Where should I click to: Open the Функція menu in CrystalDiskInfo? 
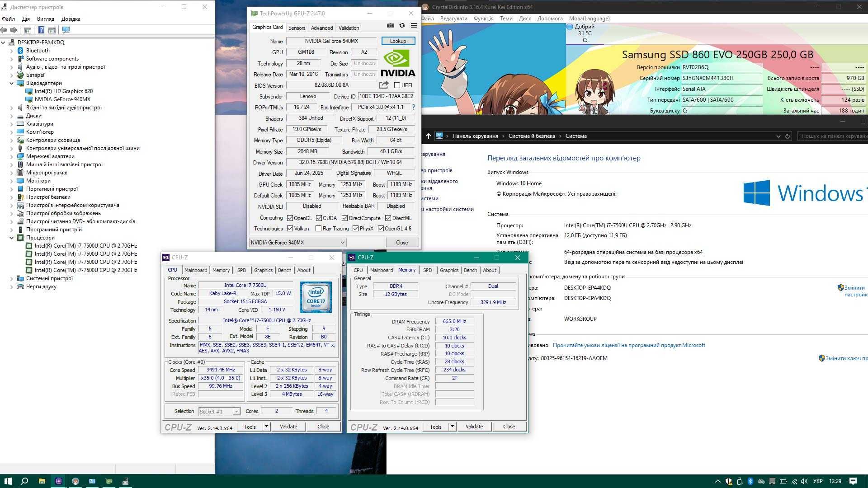483,19
